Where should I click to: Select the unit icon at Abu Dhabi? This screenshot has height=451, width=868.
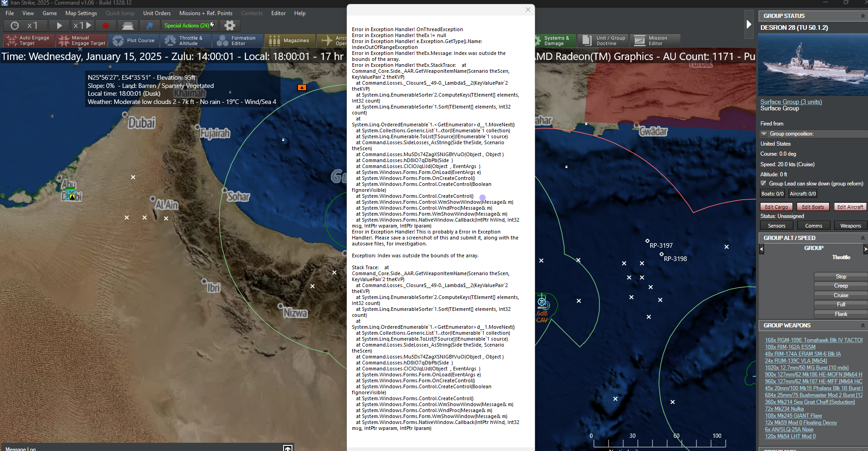70,194
